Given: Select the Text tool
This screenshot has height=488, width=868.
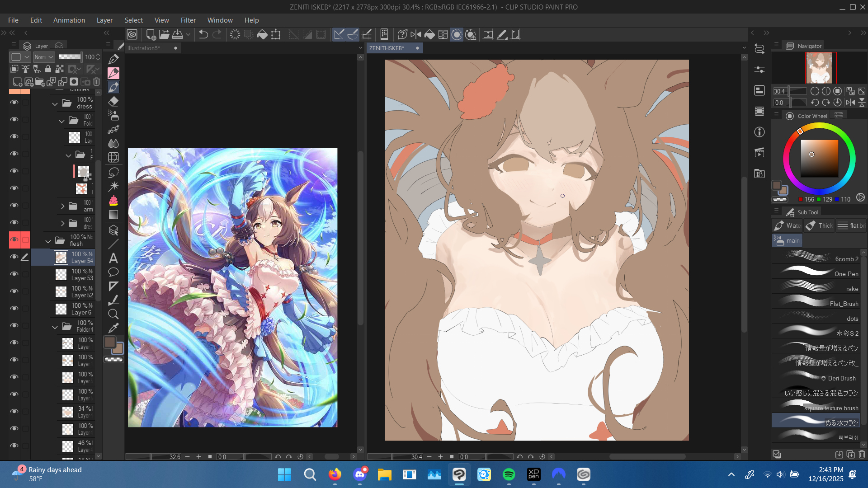Looking at the screenshot, I should 113,258.
